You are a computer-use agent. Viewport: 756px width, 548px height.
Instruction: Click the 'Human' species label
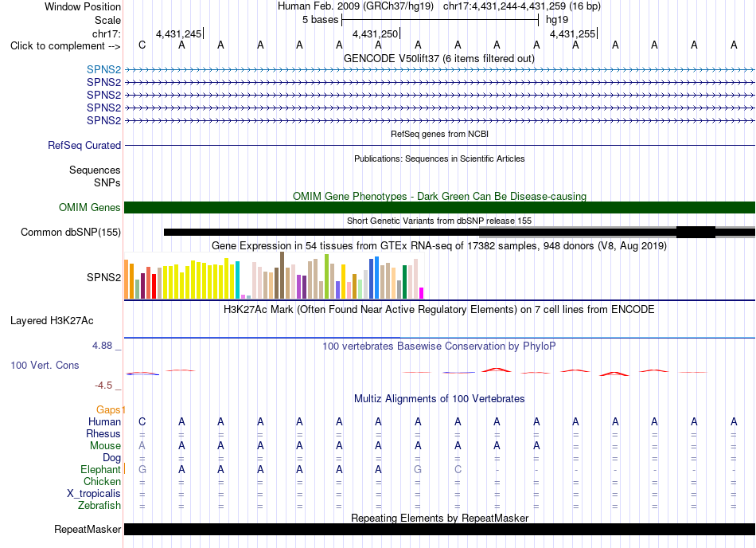(x=104, y=421)
